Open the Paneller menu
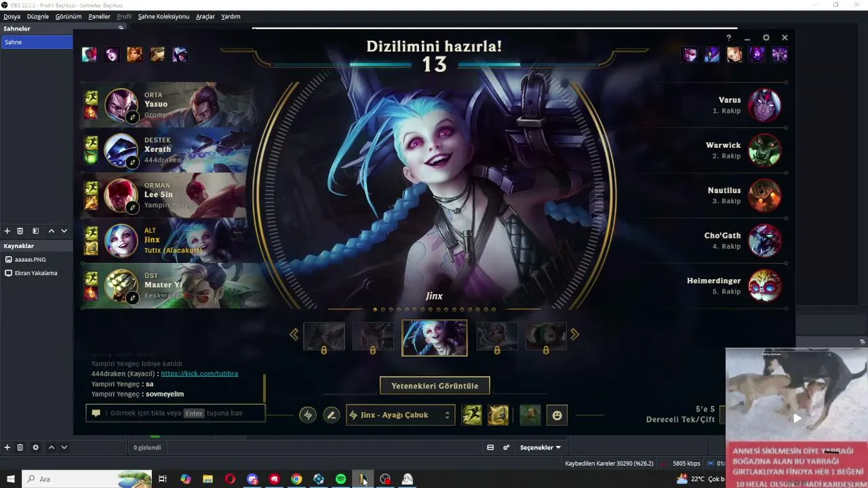This screenshot has width=868, height=488. (99, 16)
